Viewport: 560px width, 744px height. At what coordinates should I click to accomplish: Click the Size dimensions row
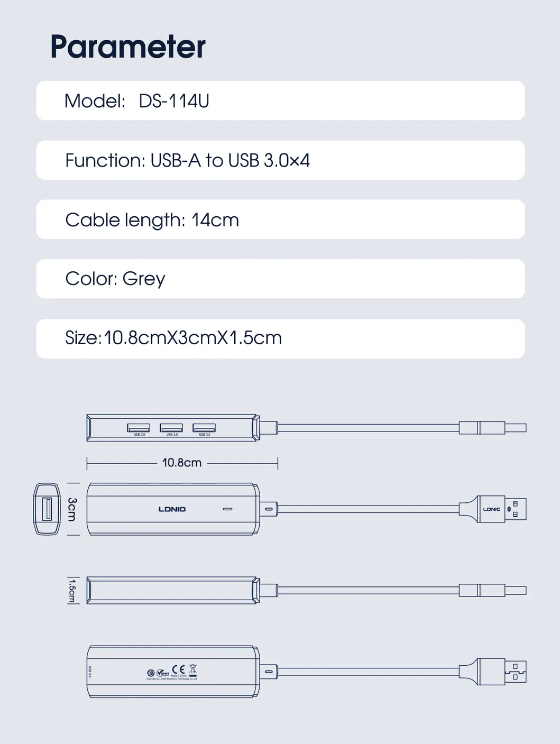[280, 338]
